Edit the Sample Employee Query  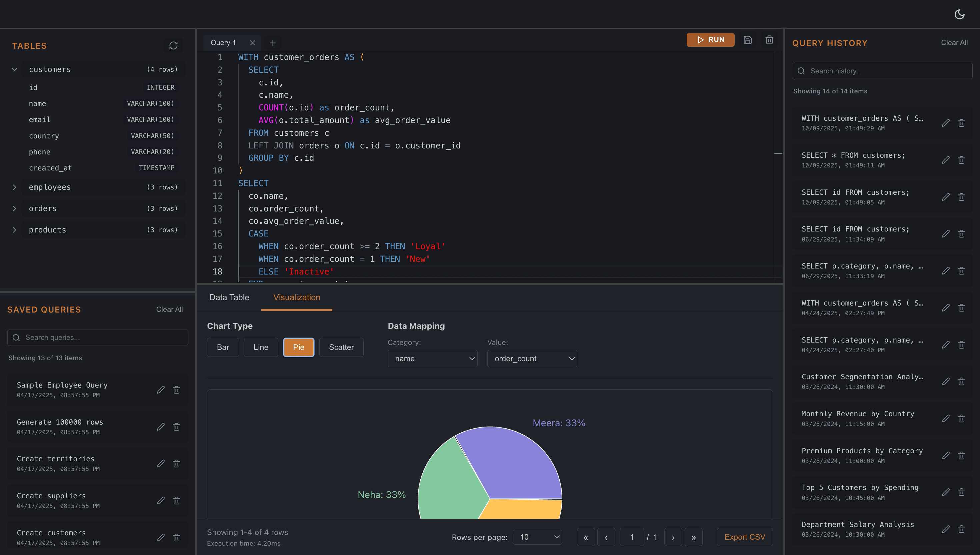(x=161, y=390)
